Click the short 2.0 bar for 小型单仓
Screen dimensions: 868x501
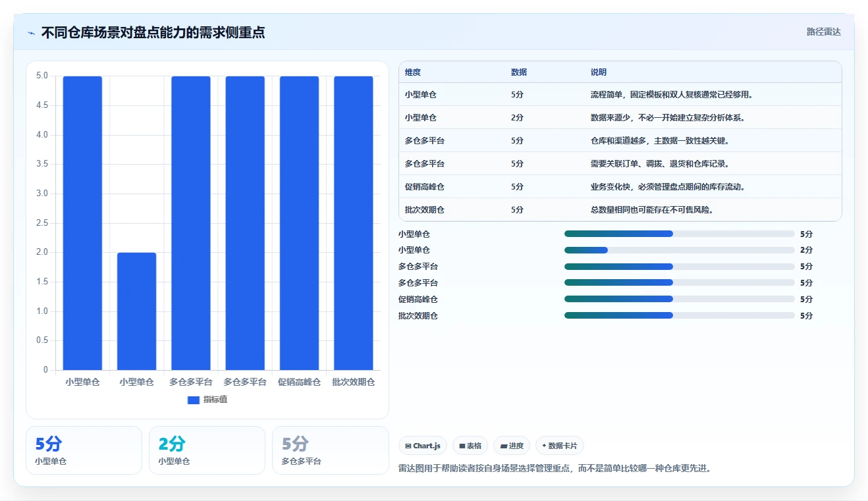pyautogui.click(x=137, y=311)
